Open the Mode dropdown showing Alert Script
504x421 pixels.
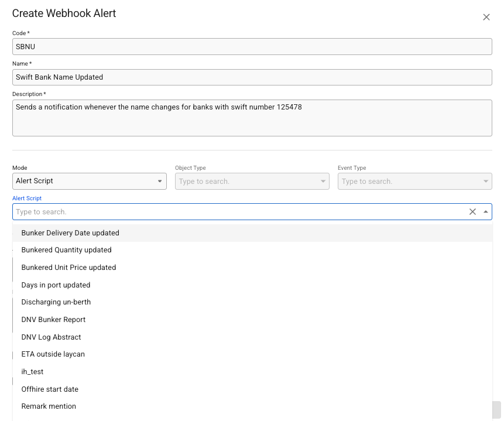[x=89, y=182]
